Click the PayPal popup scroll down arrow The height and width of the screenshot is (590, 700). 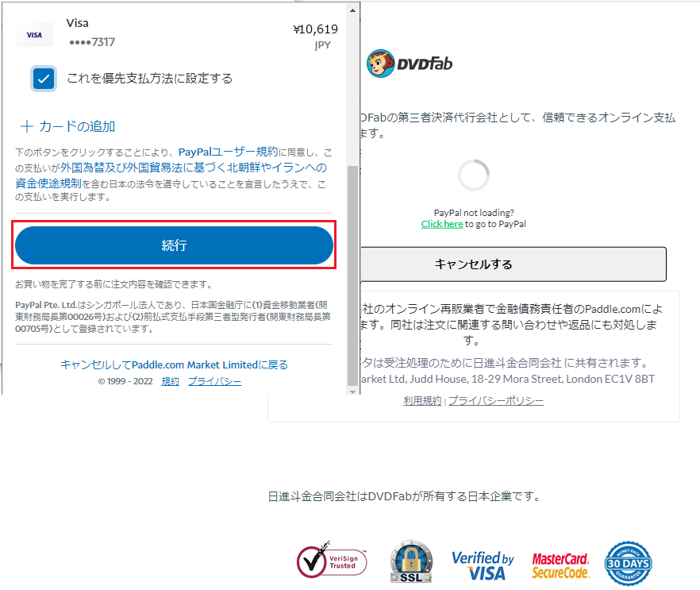(x=352, y=391)
